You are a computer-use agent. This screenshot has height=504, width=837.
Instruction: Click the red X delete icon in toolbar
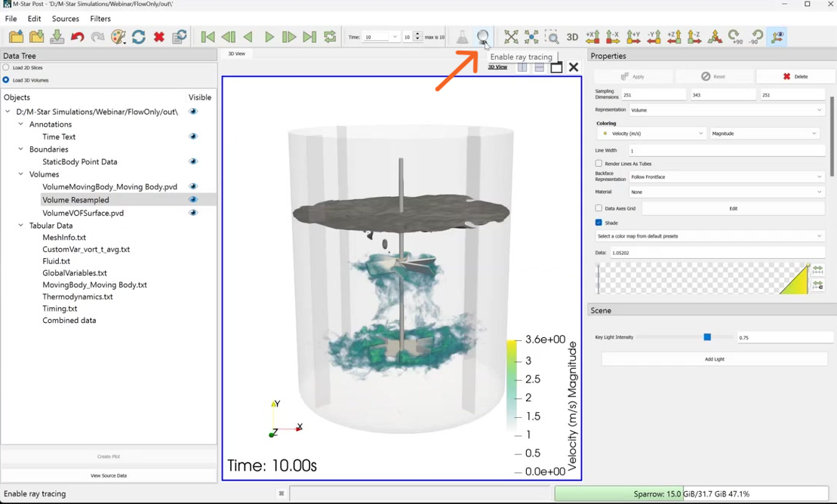click(159, 37)
